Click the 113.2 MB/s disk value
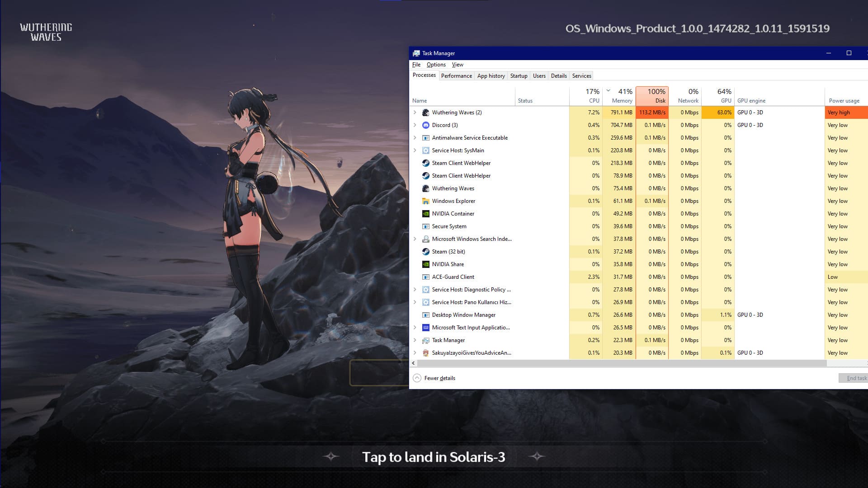Viewport: 868px width, 488px height. (652, 113)
